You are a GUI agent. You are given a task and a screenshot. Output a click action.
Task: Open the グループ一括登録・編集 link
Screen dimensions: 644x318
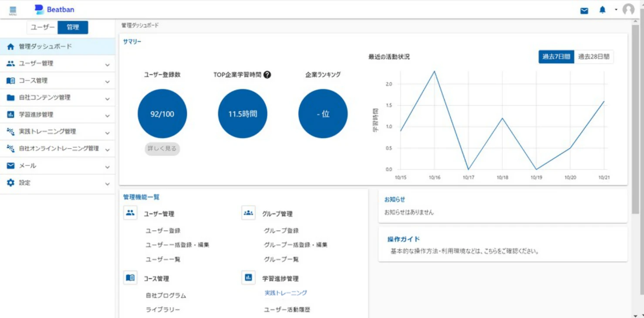point(296,245)
